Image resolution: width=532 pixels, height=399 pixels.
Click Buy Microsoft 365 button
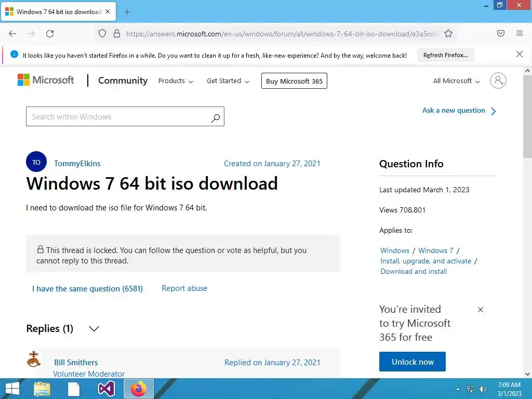pos(294,81)
